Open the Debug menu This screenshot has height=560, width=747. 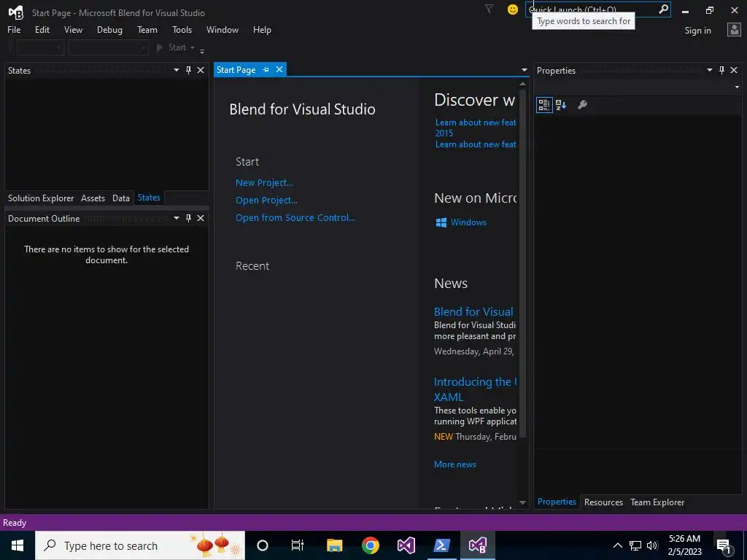[109, 29]
